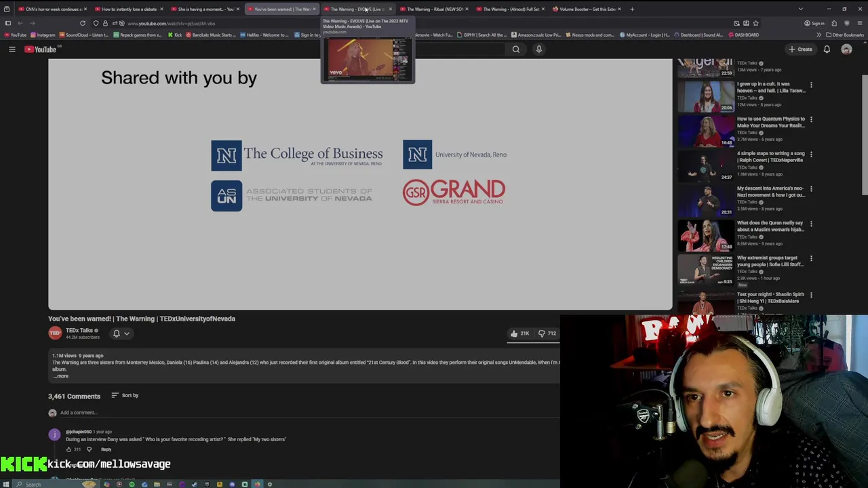Open YouTube notifications bell in header

(827, 49)
